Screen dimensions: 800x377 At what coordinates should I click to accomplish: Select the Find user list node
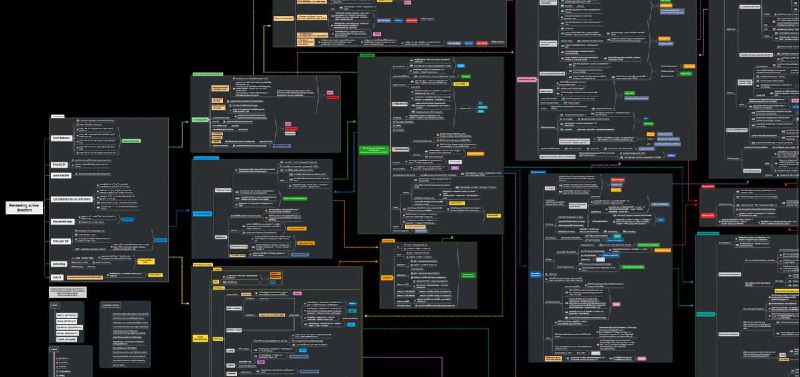(60, 241)
